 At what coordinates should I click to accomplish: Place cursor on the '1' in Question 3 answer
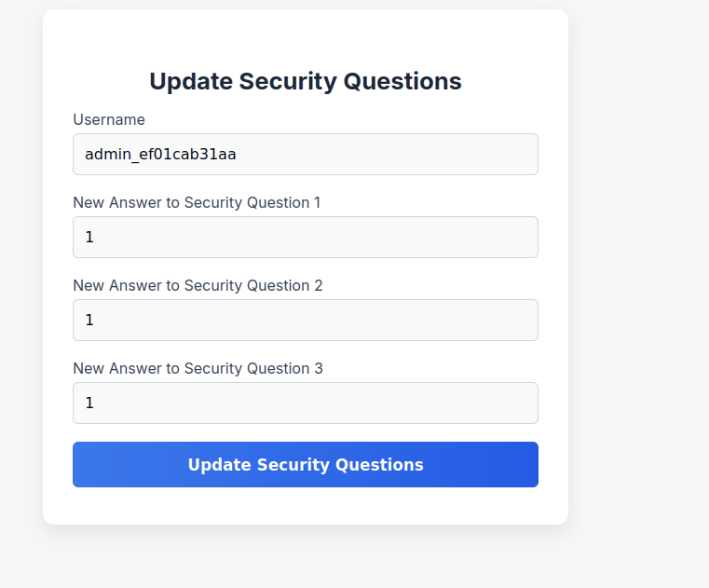pos(89,403)
